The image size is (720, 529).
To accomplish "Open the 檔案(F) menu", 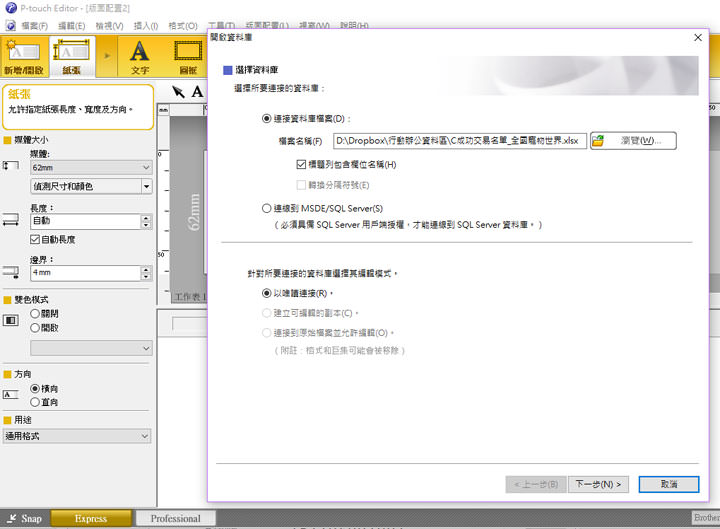I will click(34, 26).
